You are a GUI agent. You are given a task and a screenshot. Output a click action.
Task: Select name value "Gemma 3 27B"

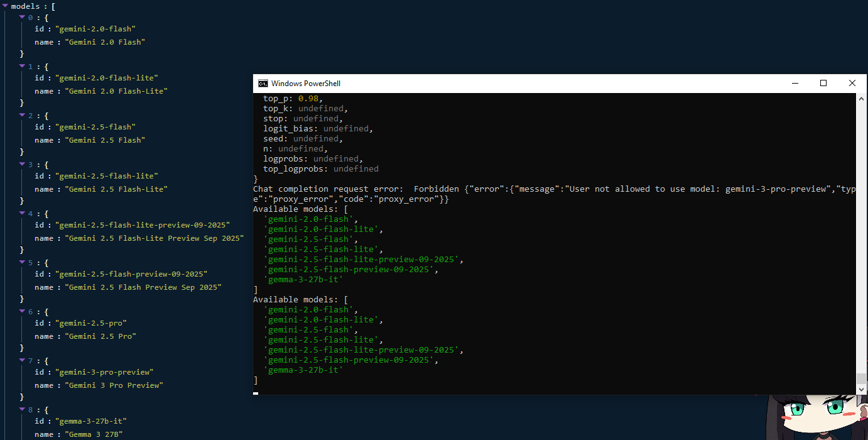(x=94, y=434)
